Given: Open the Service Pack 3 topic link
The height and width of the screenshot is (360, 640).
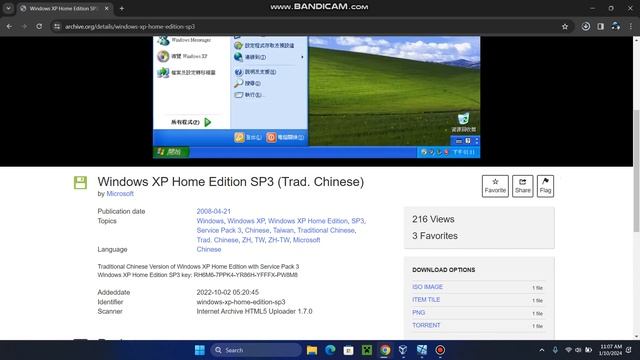Looking at the screenshot, I should [219, 230].
